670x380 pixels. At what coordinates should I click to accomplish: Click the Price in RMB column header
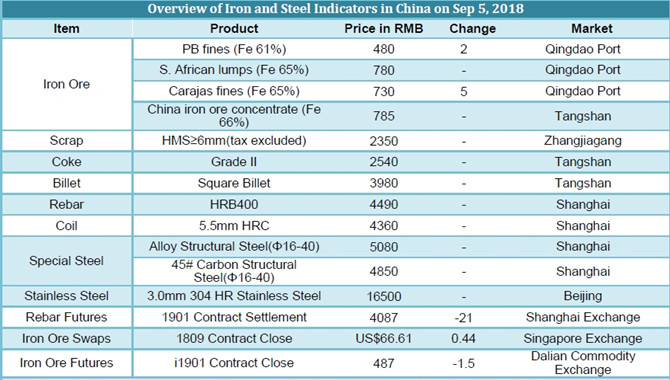(x=384, y=29)
